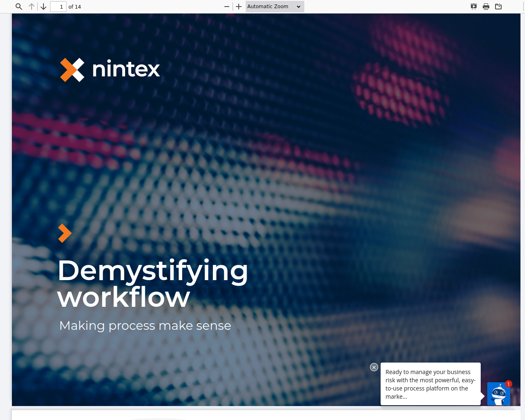The height and width of the screenshot is (420, 525).
Task: Click the 'Making process make sense' subtitle
Action: pyautogui.click(x=145, y=325)
